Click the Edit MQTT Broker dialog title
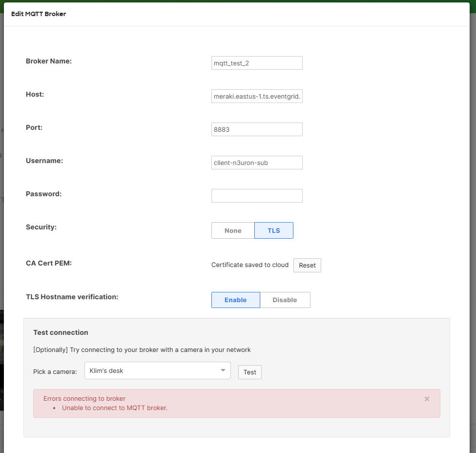Screen dimensions: 476x453 tap(39, 14)
